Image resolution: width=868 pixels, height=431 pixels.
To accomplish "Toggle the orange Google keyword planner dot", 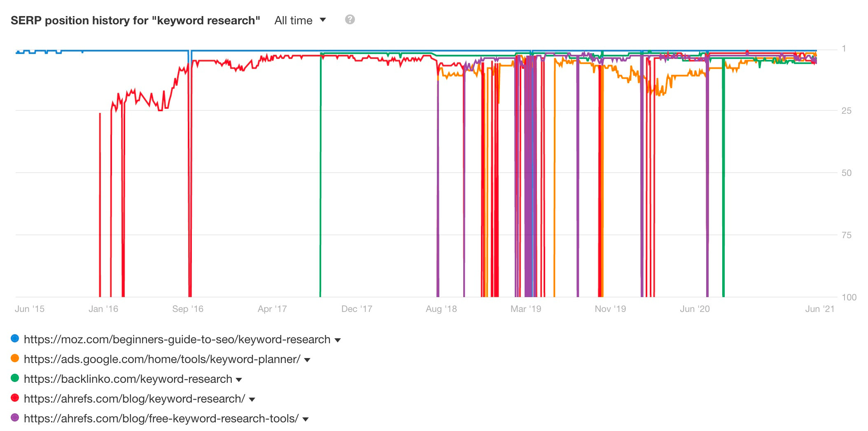I will click(15, 358).
